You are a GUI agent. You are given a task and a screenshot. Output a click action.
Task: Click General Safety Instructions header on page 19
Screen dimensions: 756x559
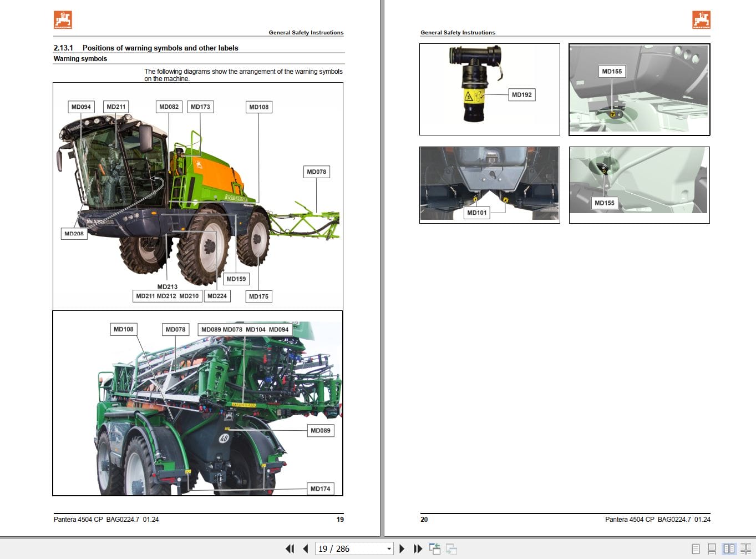306,32
